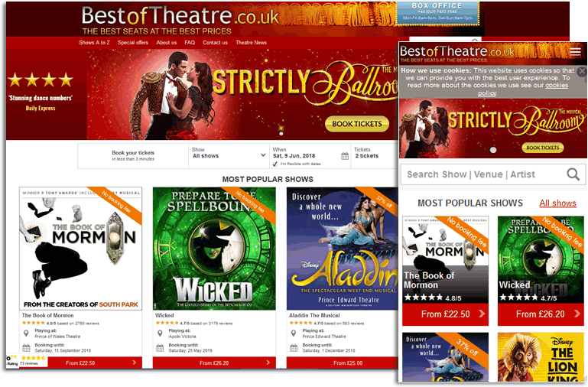Click the Book Tickets banner button
Viewport: 588px width, 387px height.
[x=356, y=124]
